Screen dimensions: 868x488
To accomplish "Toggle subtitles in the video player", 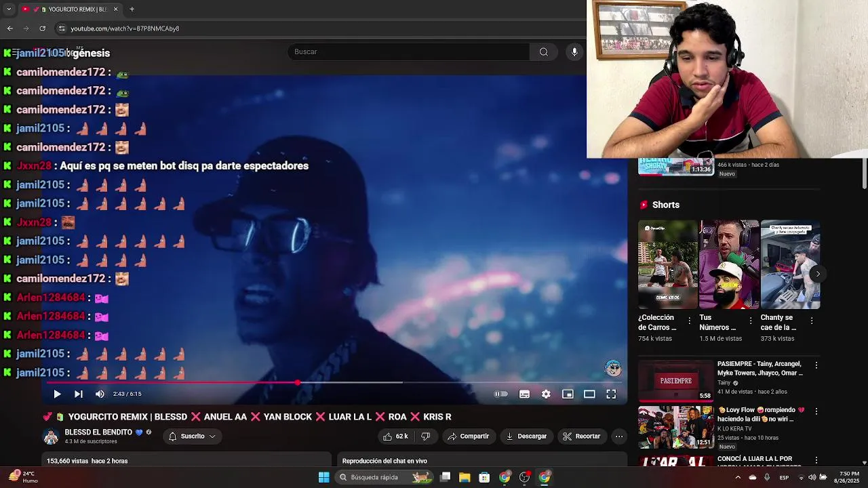I will tap(524, 394).
